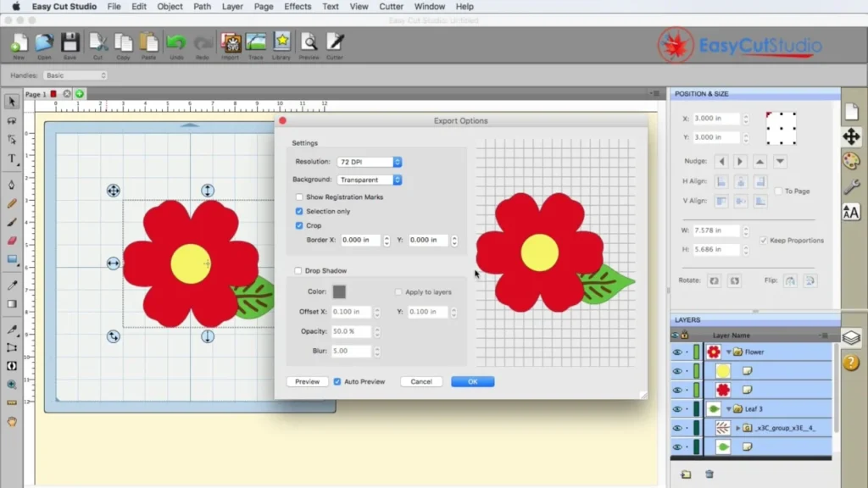Screen dimensions: 868x488
Task: Select the Eraser tool in left toolbar
Action: [x=11, y=241]
